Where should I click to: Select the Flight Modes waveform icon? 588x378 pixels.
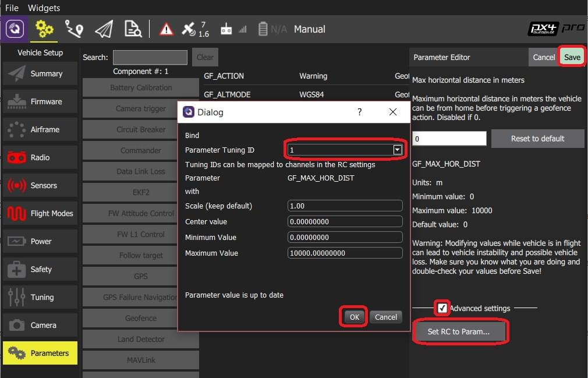click(x=16, y=213)
